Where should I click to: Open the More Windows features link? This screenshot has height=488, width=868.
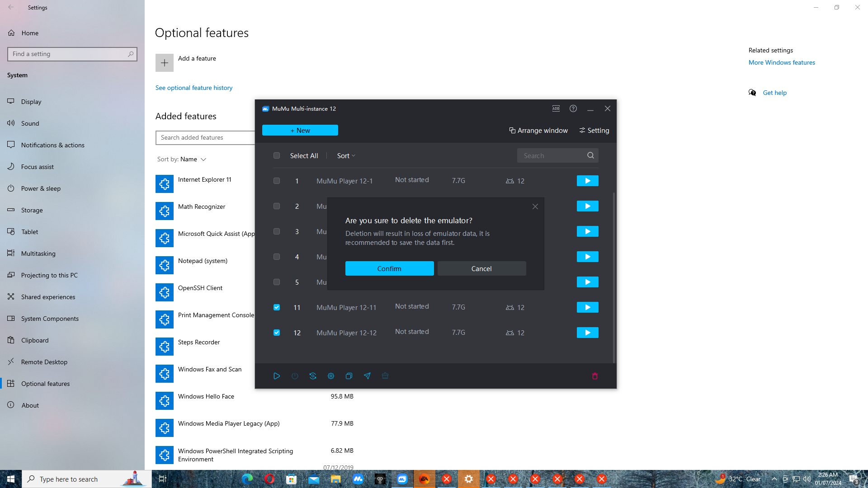pos(782,62)
